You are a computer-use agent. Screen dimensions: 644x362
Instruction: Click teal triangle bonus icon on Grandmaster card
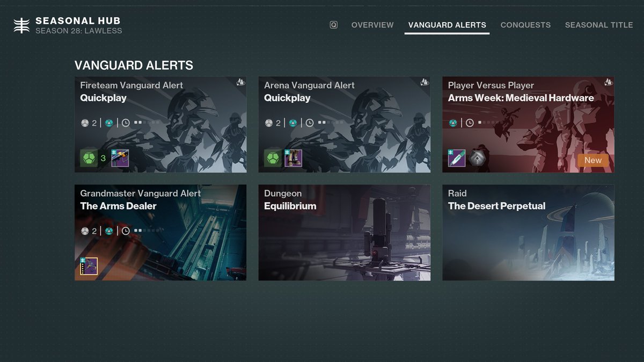109,231
